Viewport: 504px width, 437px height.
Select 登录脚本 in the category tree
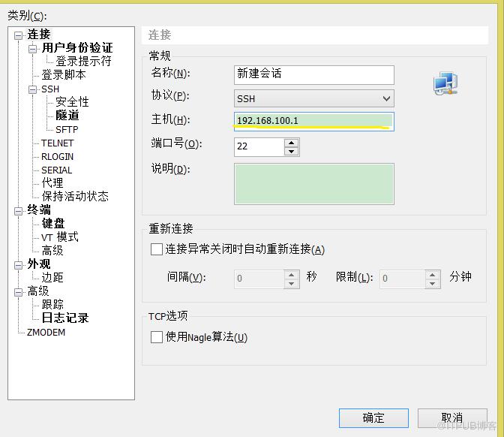64,74
